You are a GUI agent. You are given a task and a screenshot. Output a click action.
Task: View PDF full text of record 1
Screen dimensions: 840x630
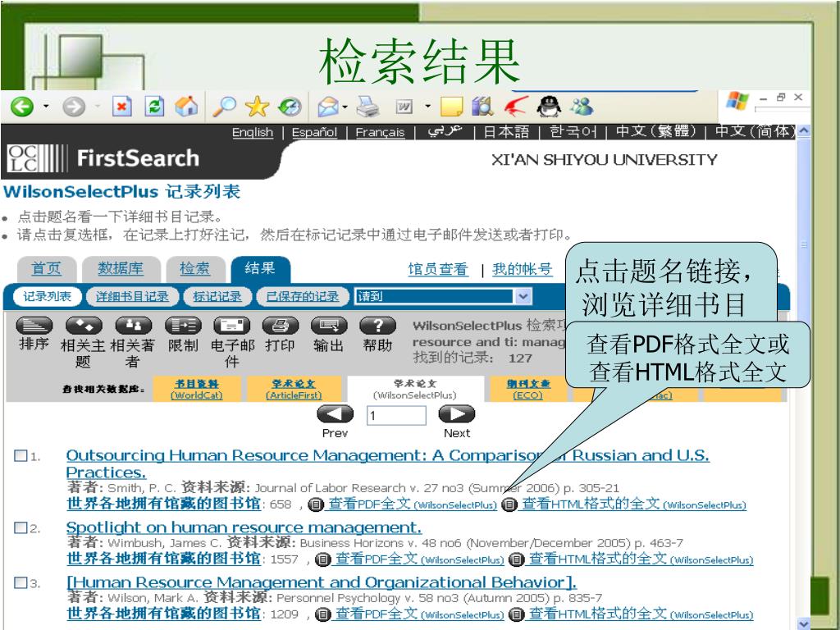point(413,504)
